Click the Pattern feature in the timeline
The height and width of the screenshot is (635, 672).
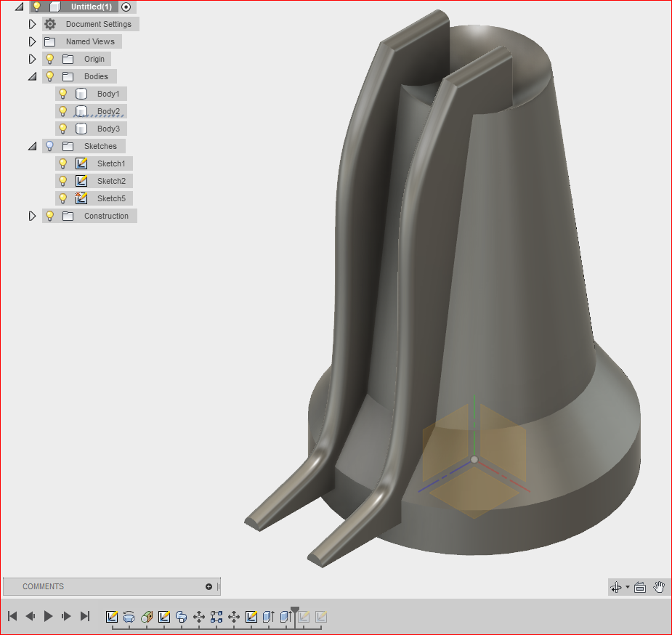(216, 617)
